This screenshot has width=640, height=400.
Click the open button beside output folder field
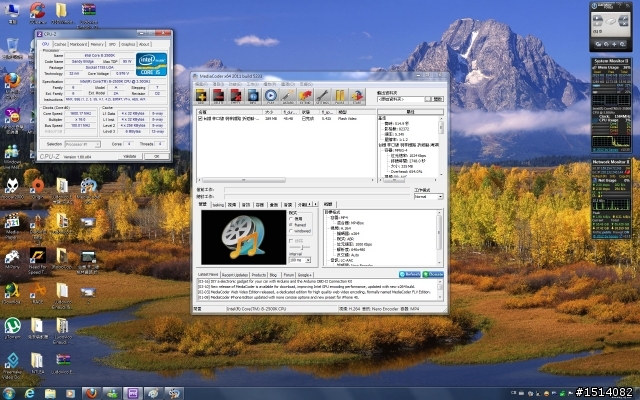click(x=438, y=99)
